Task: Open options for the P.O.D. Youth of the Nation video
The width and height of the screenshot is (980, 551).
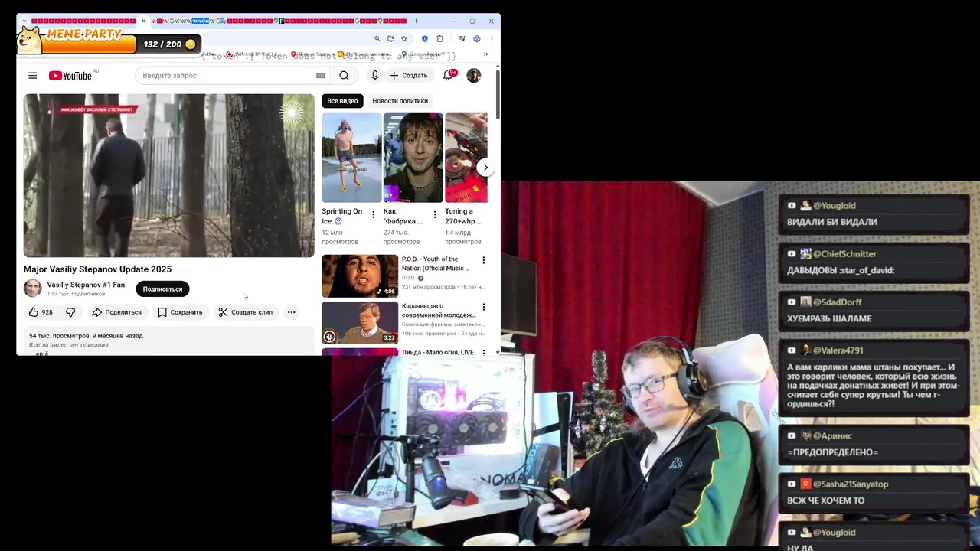Action: click(x=483, y=260)
